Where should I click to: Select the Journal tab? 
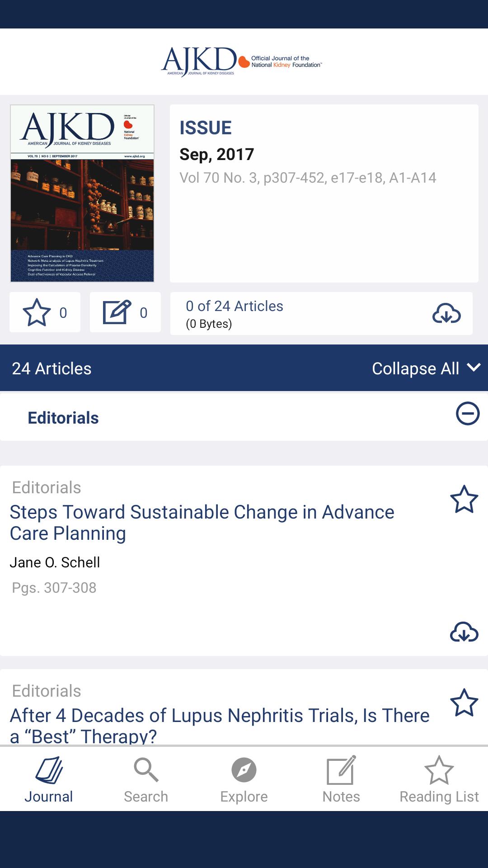click(x=49, y=781)
